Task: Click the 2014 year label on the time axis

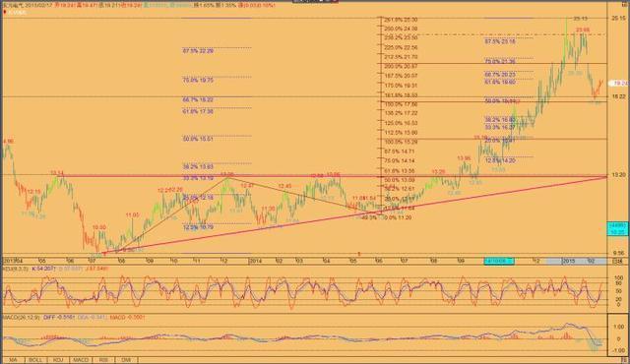Action: pos(256,261)
